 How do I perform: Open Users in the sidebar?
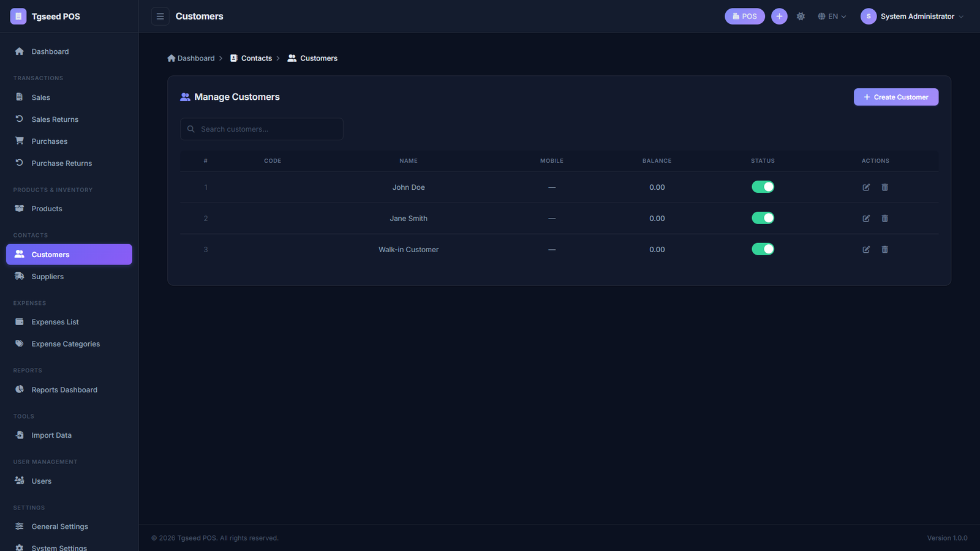[x=69, y=481]
